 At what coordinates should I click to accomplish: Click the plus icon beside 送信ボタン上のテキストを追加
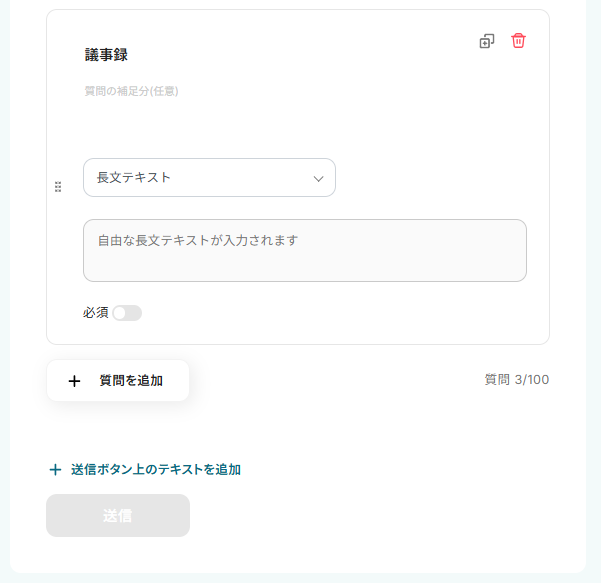pyautogui.click(x=55, y=469)
